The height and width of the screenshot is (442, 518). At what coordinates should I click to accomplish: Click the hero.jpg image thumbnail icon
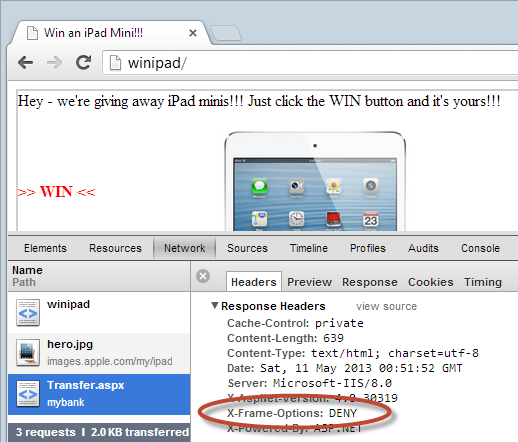pos(28,352)
